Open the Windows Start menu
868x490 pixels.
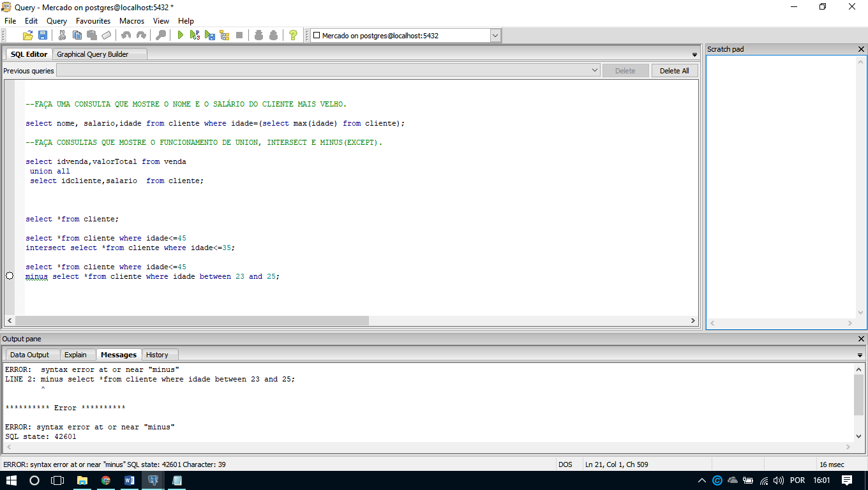[11, 480]
